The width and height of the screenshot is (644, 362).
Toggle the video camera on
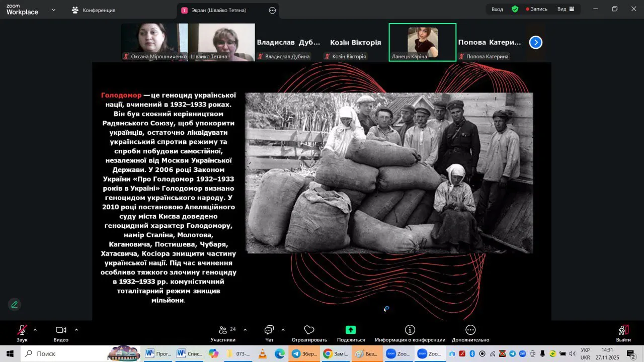click(x=61, y=330)
